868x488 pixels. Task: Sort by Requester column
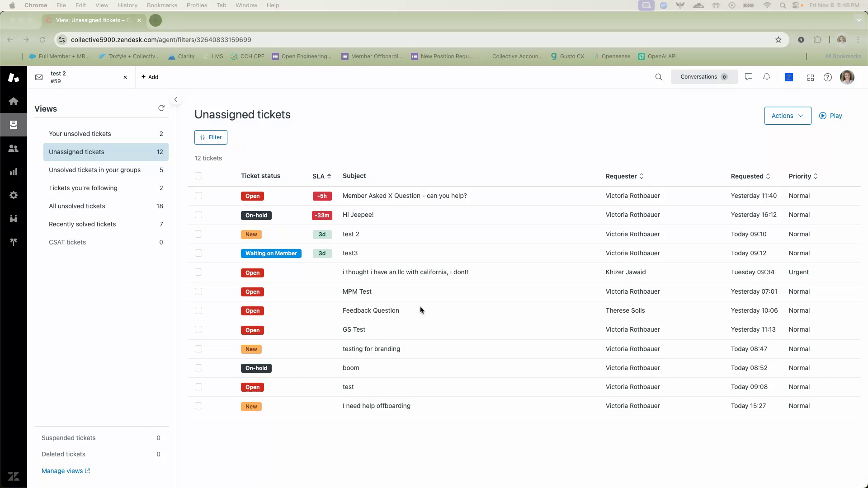(624, 176)
